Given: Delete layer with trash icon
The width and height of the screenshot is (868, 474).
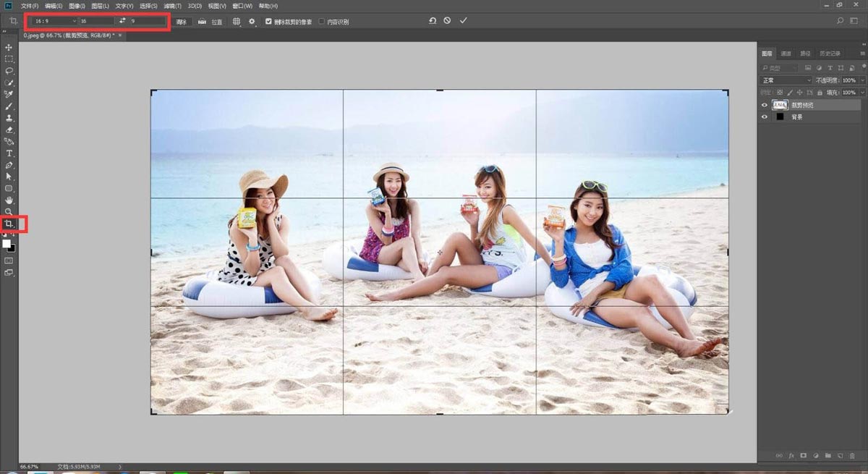Looking at the screenshot, I should [x=852, y=456].
